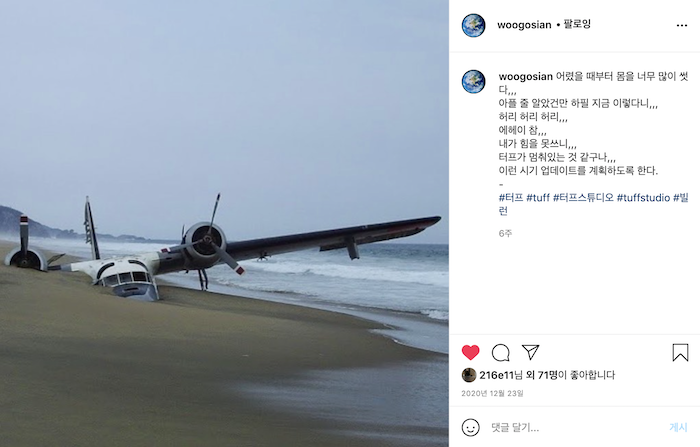Open emoji picker smiley icon
The width and height of the screenshot is (700, 447).
pos(470,427)
